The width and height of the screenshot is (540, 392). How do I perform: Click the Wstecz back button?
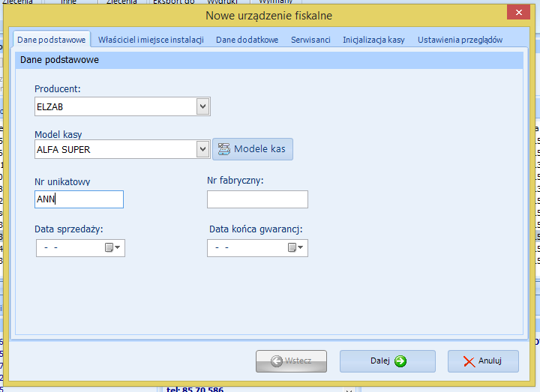(291, 361)
